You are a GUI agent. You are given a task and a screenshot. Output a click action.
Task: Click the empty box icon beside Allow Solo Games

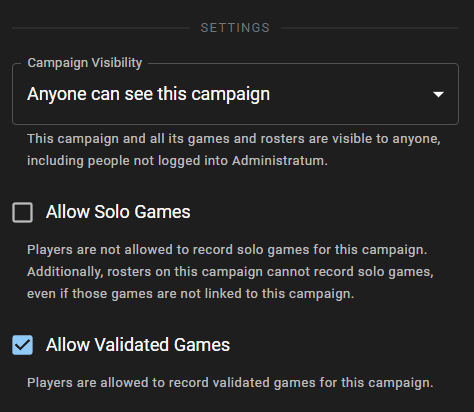coord(22,212)
